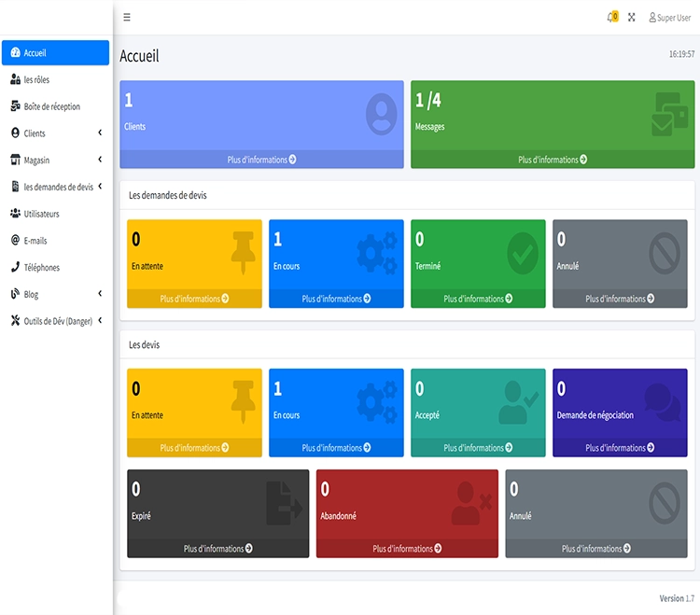Click the gears icon on Les devis En cours
The width and height of the screenshot is (700, 615).
[x=377, y=401]
